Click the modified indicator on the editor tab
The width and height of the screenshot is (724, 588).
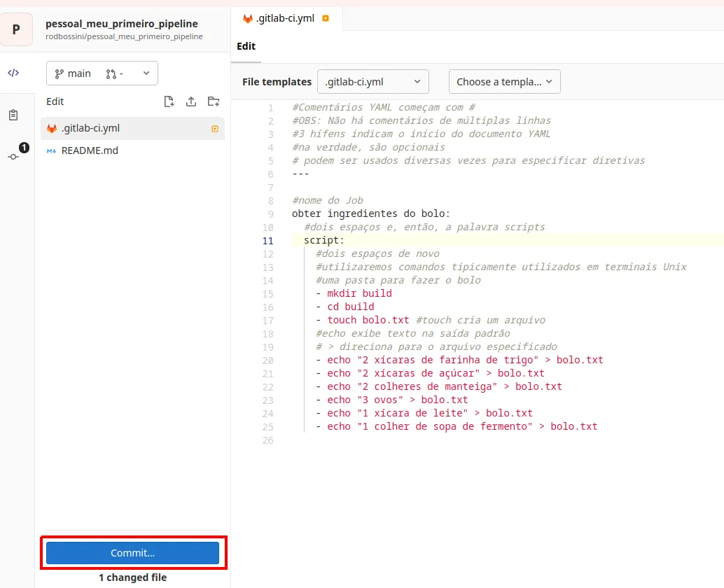(x=326, y=18)
